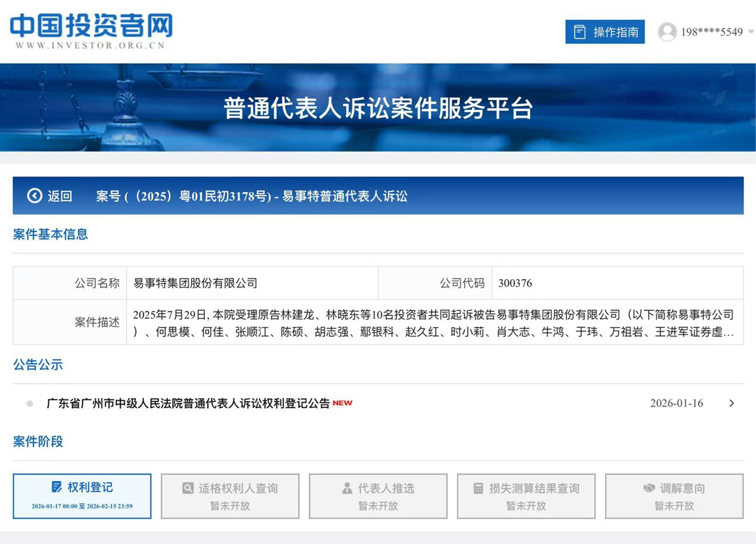Click the back arrow circle icon
The height and width of the screenshot is (544, 756).
pos(34,195)
